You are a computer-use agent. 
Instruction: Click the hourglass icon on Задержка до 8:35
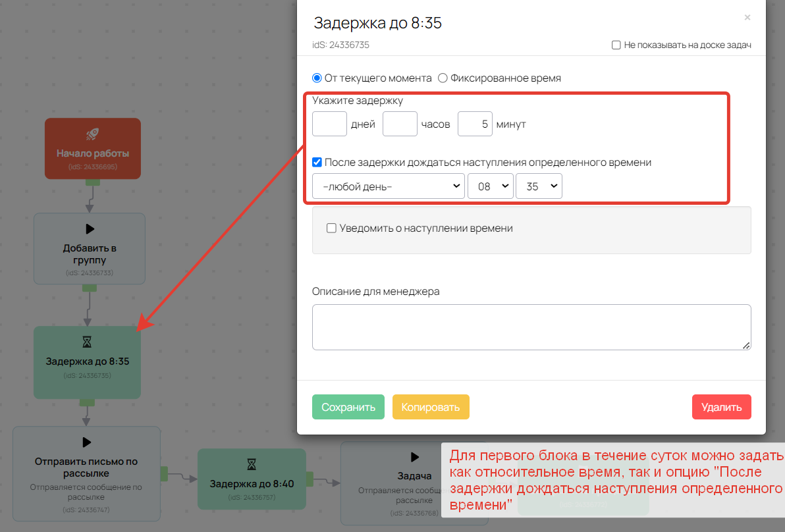point(86,342)
